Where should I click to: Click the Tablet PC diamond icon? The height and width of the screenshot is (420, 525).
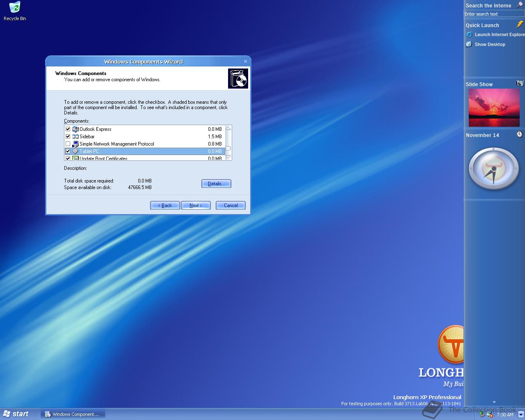pos(75,151)
